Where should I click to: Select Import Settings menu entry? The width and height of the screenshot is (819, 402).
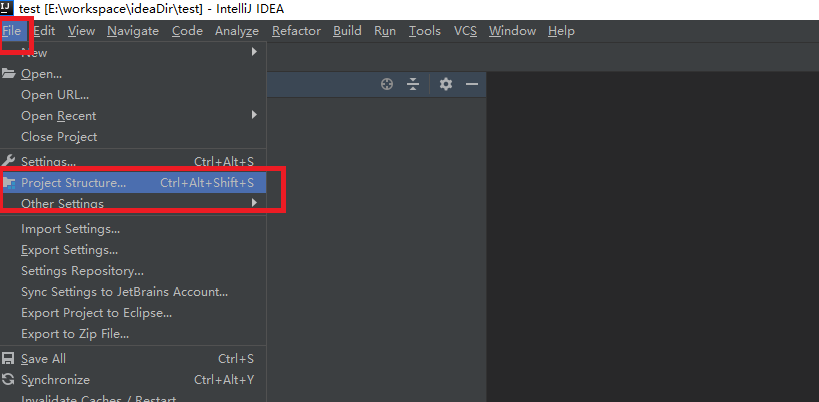pos(70,229)
